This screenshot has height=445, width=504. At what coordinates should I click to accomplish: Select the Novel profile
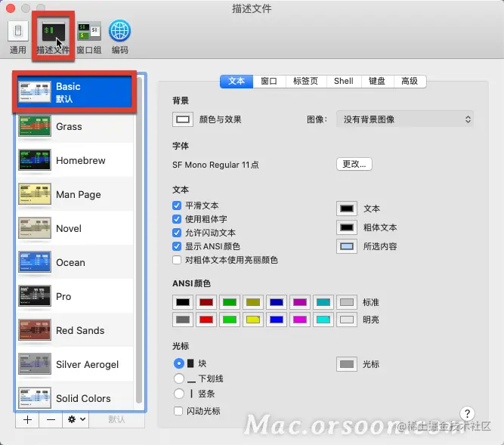(76, 228)
